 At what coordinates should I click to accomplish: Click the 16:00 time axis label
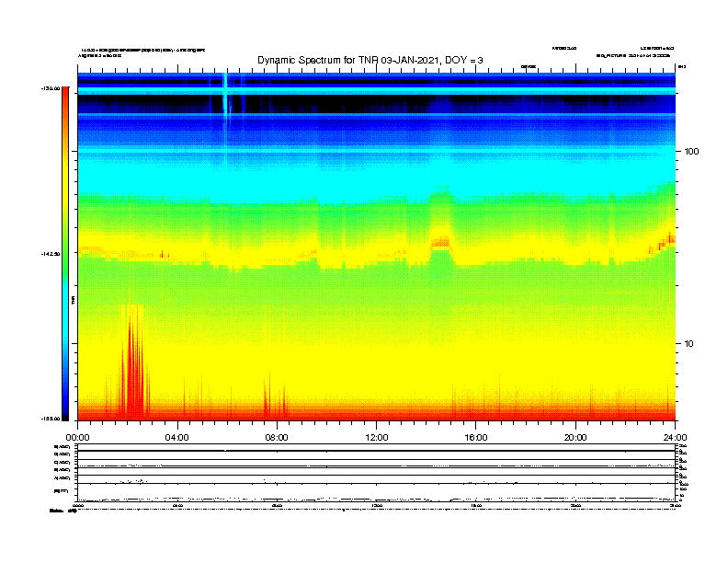click(476, 438)
